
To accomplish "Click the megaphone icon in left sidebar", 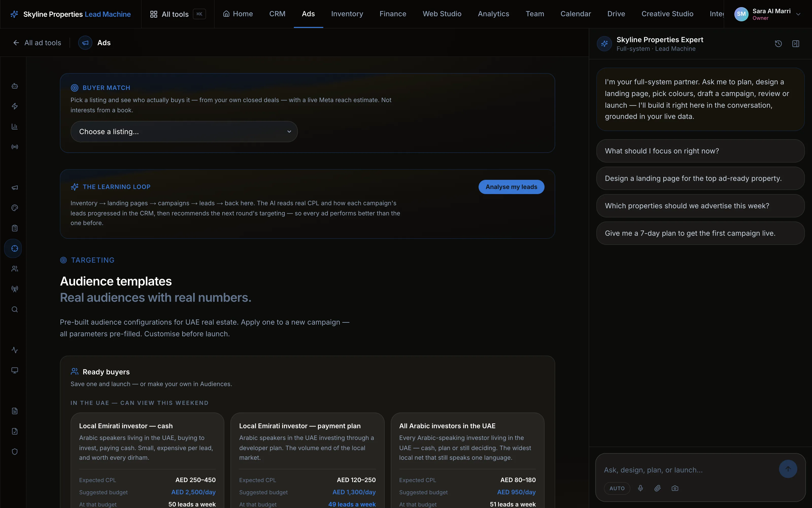I will (x=14, y=187).
